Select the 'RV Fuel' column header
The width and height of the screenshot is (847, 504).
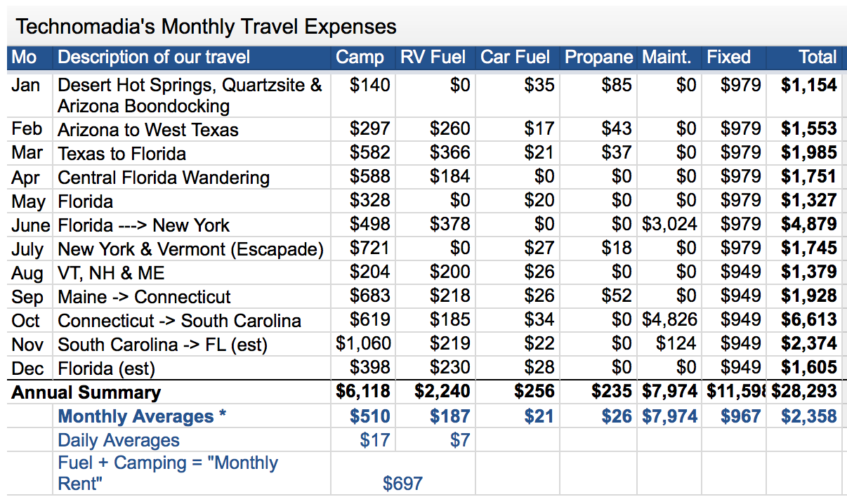tap(433, 58)
